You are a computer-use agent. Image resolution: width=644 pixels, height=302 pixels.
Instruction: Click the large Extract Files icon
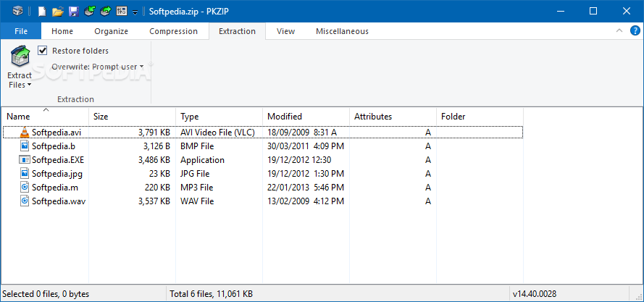(x=20, y=57)
